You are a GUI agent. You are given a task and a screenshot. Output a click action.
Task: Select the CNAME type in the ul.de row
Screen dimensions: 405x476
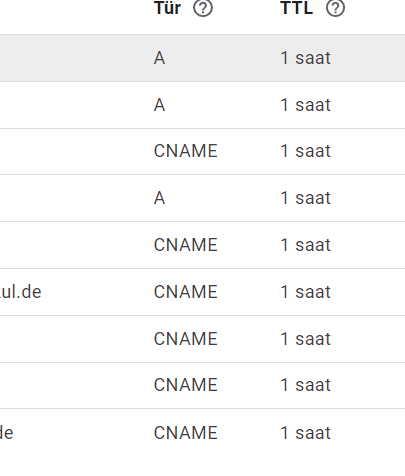tap(186, 292)
